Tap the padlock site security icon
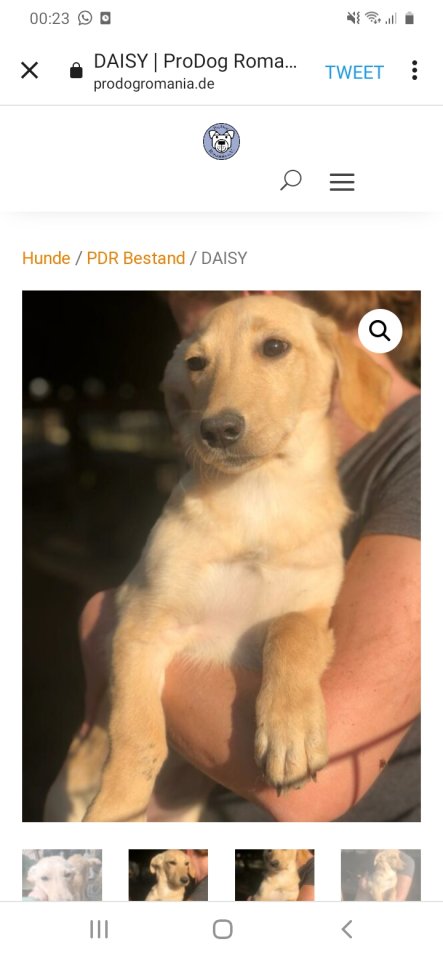Screen dimensions: 443x960 (76, 70)
